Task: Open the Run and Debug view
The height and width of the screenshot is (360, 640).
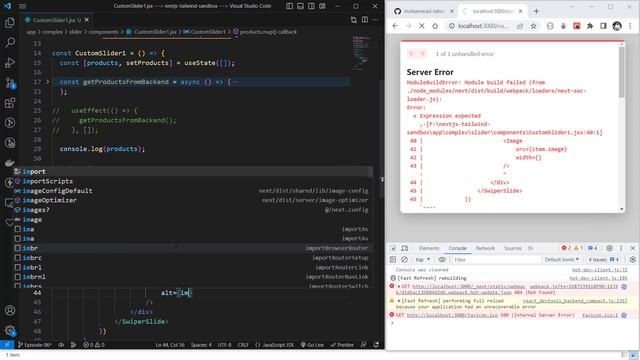Action: (10, 63)
